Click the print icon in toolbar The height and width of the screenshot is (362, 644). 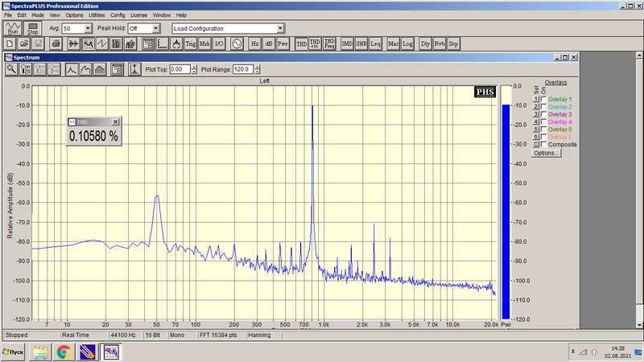point(56,43)
